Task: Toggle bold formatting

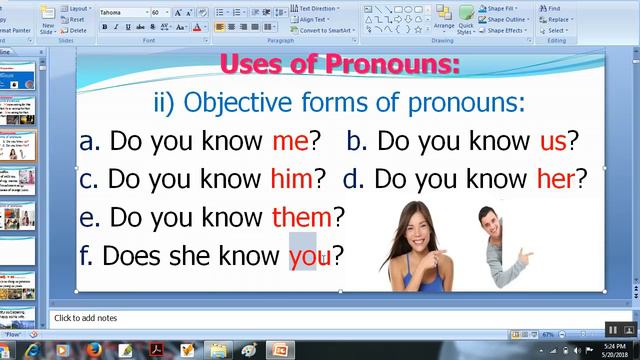Action: click(x=104, y=27)
